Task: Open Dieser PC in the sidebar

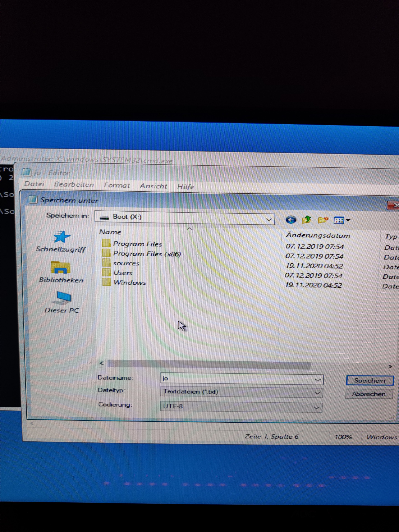Action: click(x=62, y=302)
